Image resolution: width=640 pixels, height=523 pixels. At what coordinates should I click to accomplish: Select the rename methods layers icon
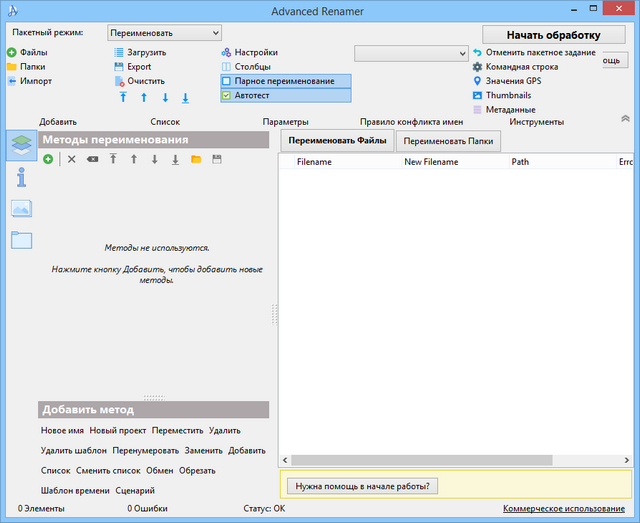tap(21, 146)
